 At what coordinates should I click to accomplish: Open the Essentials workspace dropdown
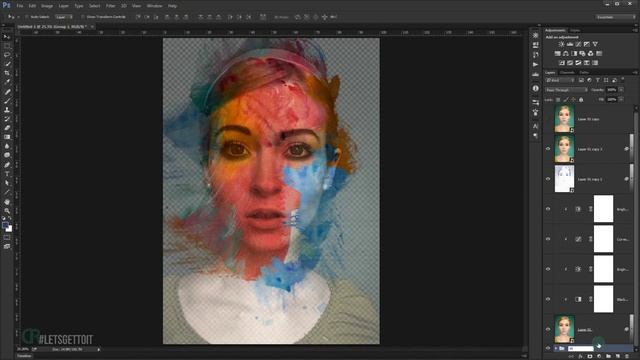(615, 17)
